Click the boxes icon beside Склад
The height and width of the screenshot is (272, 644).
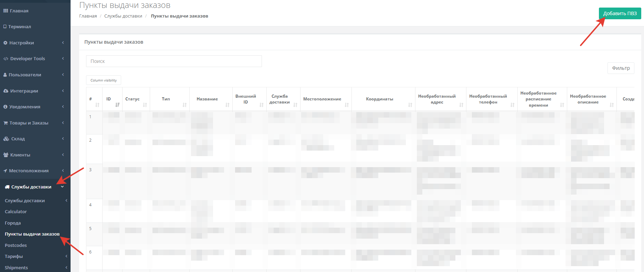click(x=6, y=139)
